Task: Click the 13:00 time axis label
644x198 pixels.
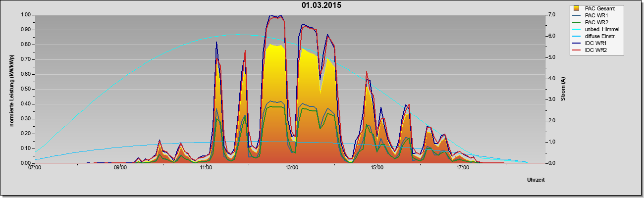Action: (x=292, y=168)
